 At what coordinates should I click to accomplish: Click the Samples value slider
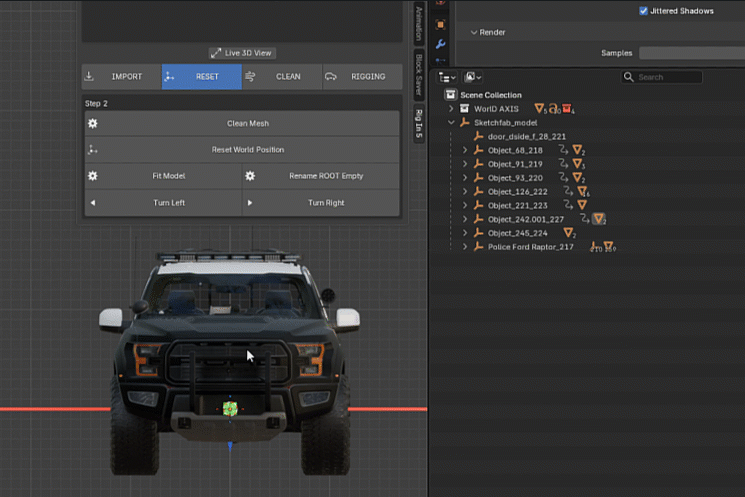(692, 53)
